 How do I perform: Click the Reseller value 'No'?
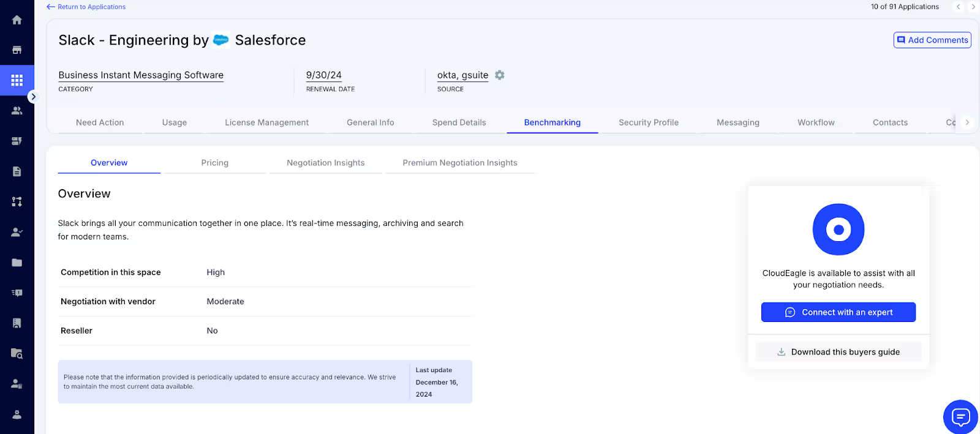(x=212, y=331)
